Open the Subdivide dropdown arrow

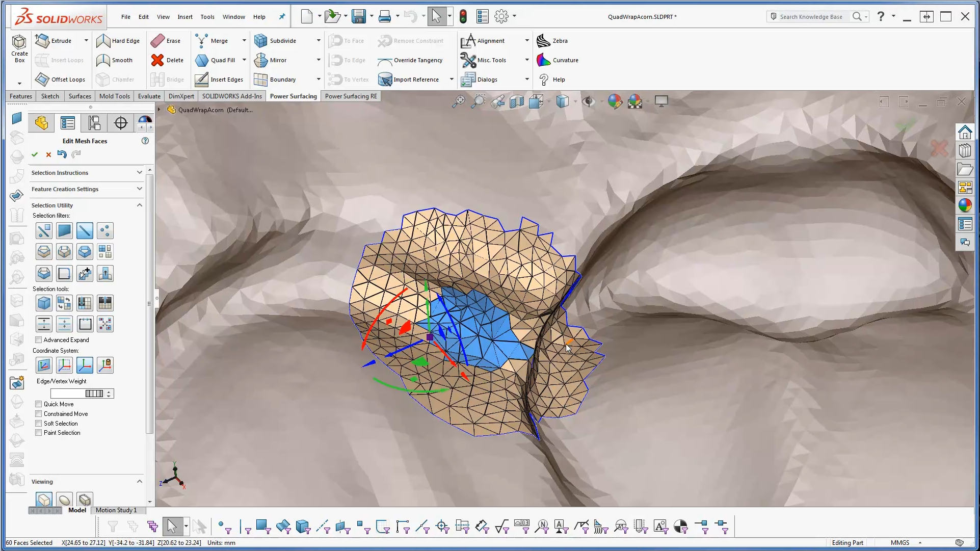click(319, 41)
